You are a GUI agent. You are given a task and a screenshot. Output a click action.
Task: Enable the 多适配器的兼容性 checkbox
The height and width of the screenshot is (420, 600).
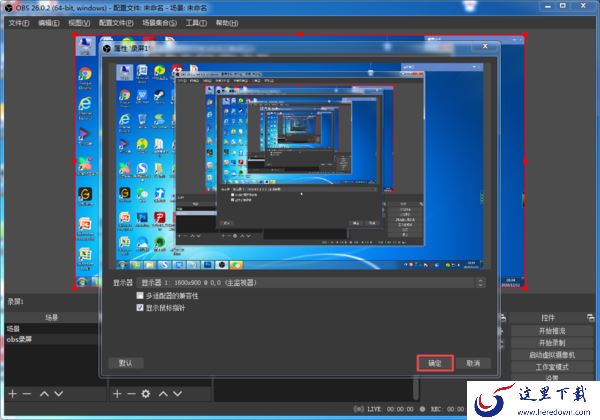point(140,295)
